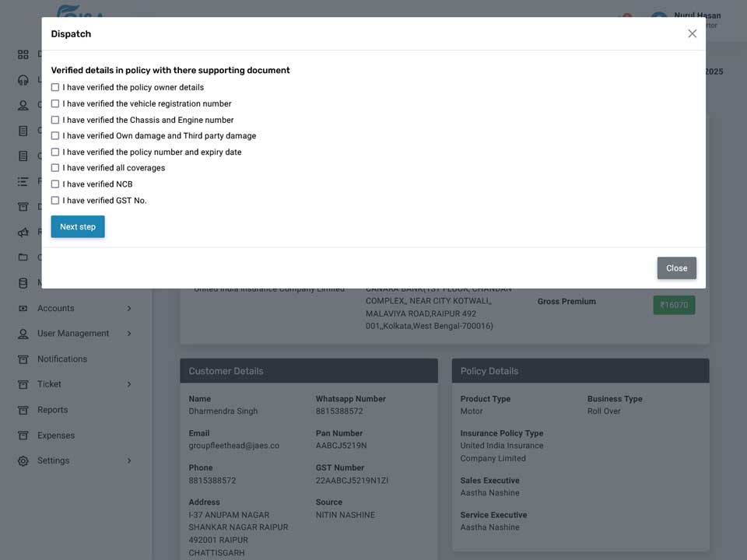Open the Notifications menu item
Screen dimensions: 747x560
coord(62,359)
